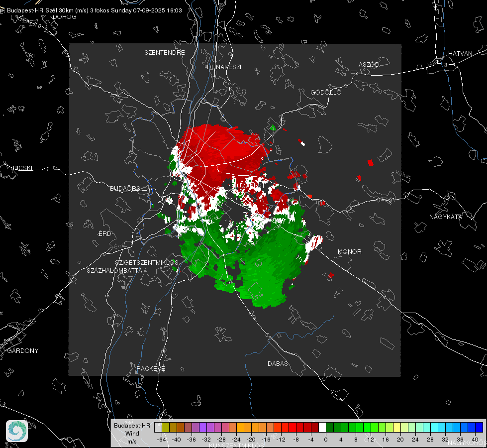
Task: Click the -20 legend value
Action: tap(251, 440)
